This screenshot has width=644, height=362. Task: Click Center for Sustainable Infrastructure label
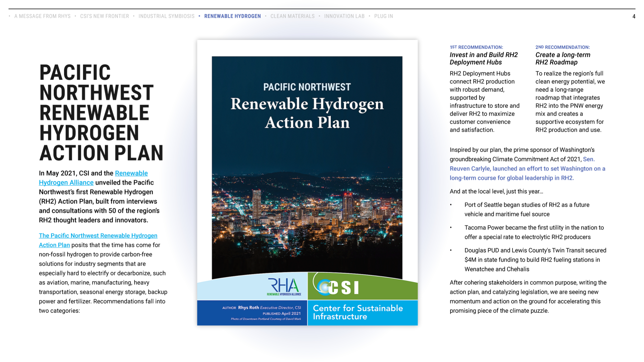(358, 312)
